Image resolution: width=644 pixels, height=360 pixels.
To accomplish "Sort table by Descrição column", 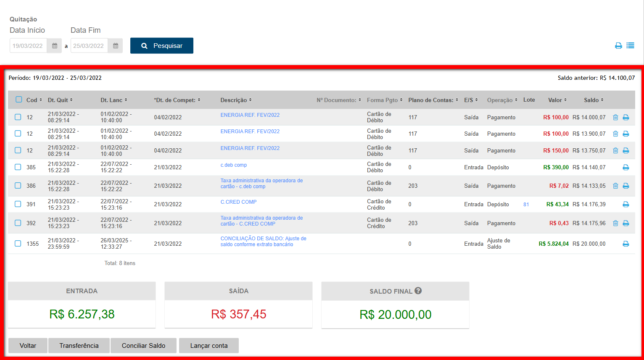I will click(x=236, y=100).
